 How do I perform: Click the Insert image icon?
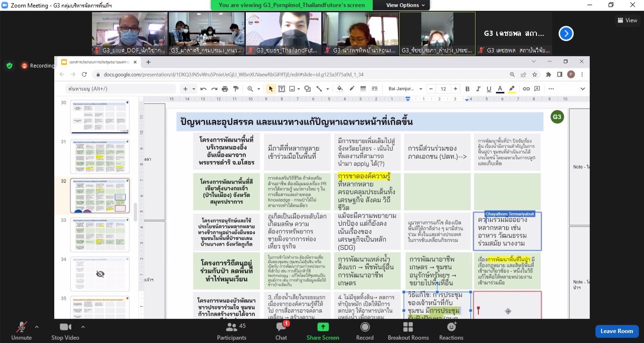click(x=292, y=89)
